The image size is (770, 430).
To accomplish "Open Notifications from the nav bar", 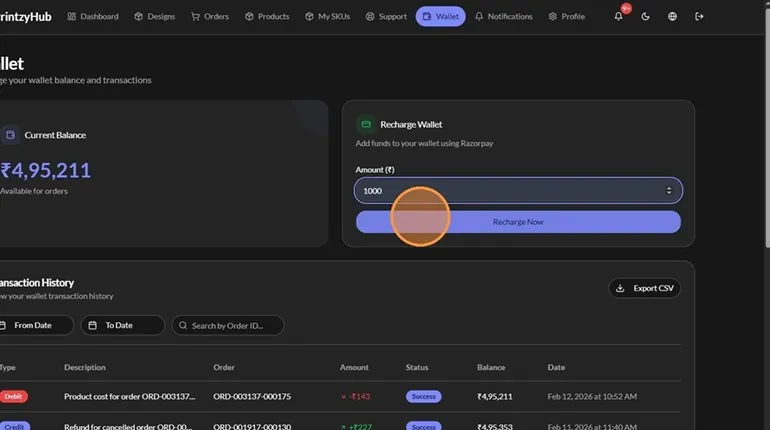I will (504, 16).
